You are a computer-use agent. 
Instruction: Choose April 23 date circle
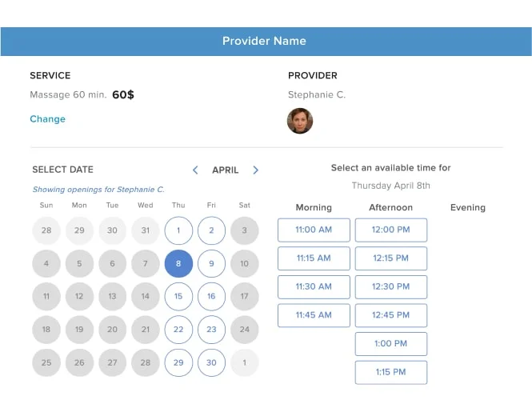click(x=211, y=330)
